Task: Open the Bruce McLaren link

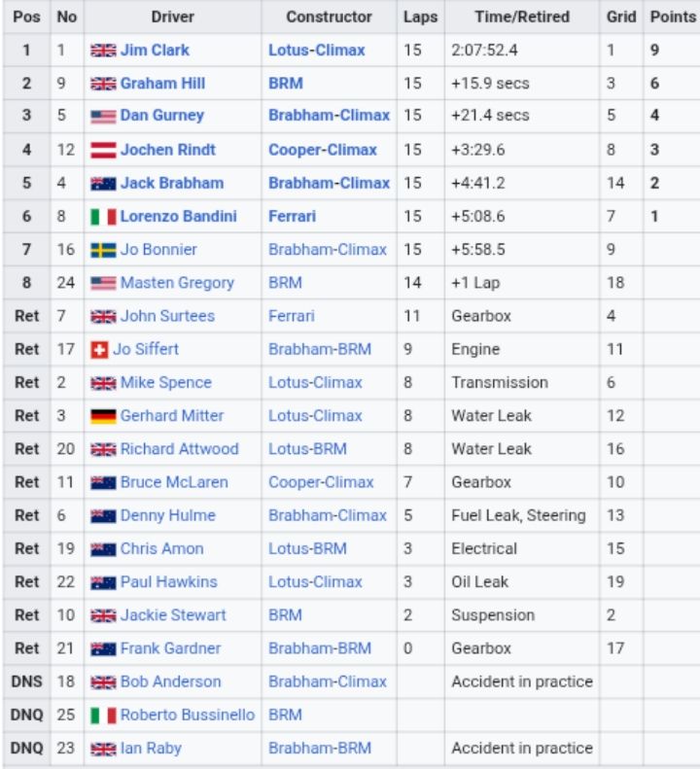Action: tap(175, 482)
